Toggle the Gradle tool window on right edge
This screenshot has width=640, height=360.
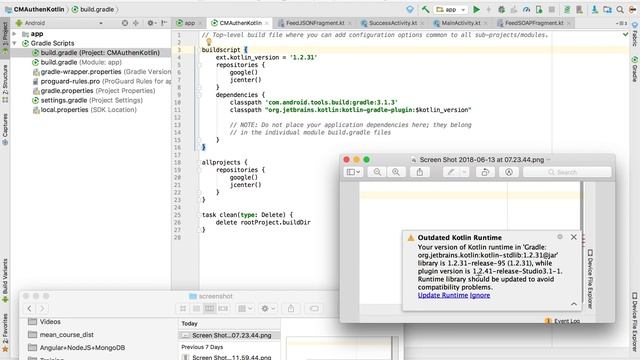(635, 69)
